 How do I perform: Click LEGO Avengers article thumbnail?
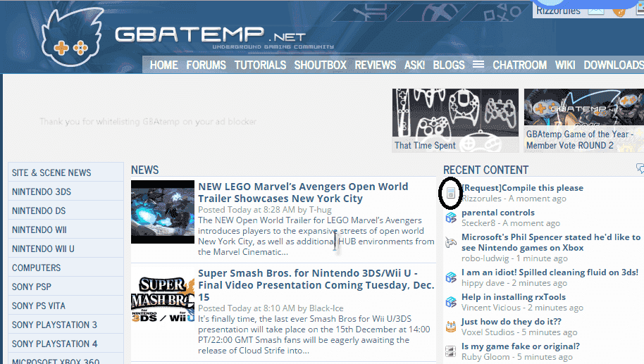coord(163,212)
